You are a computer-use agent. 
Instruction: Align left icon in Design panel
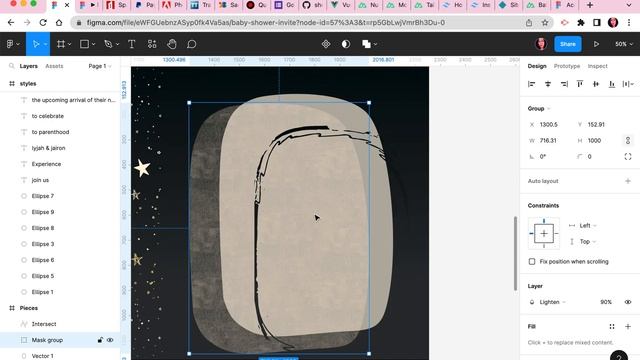pos(531,84)
